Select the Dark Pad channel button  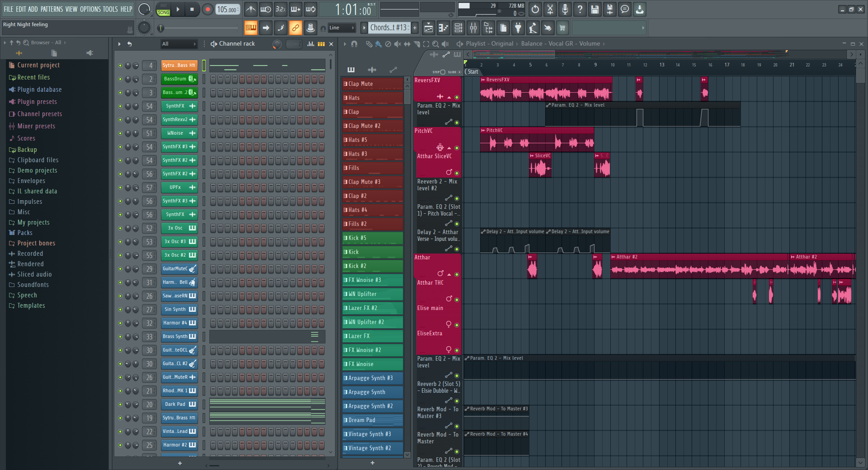(x=179, y=404)
